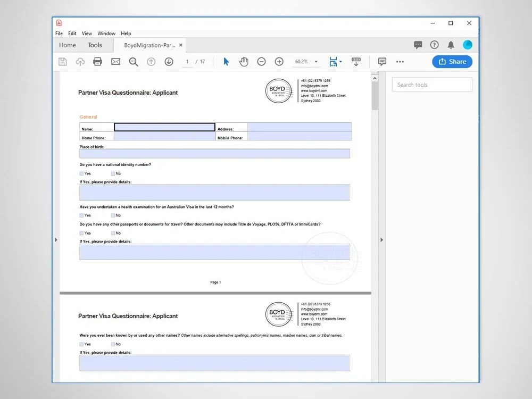Open the Email attachment tool
This screenshot has width=532, height=399.
pyautogui.click(x=115, y=61)
